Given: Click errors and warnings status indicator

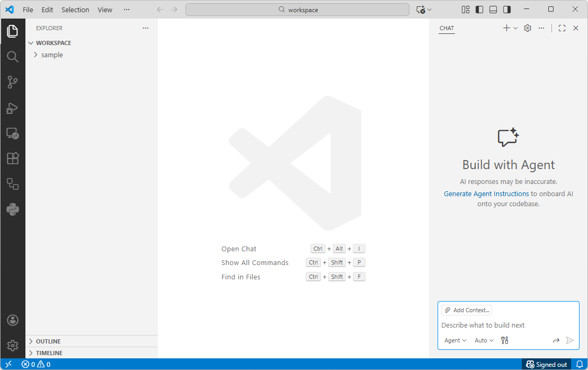Looking at the screenshot, I should click(36, 364).
